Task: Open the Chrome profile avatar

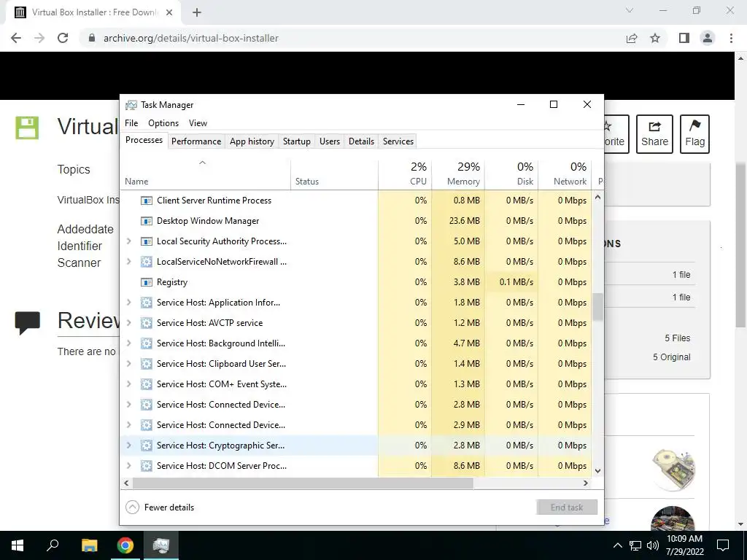Action: pos(708,38)
